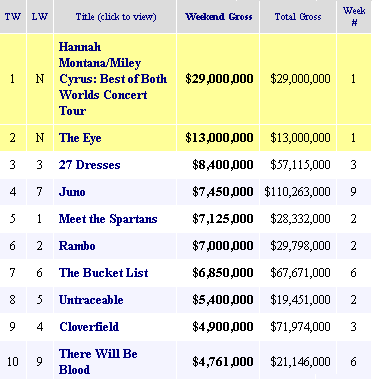The height and width of the screenshot is (379, 372).
Task: Click the Total Gross column header
Action: pyautogui.click(x=298, y=17)
